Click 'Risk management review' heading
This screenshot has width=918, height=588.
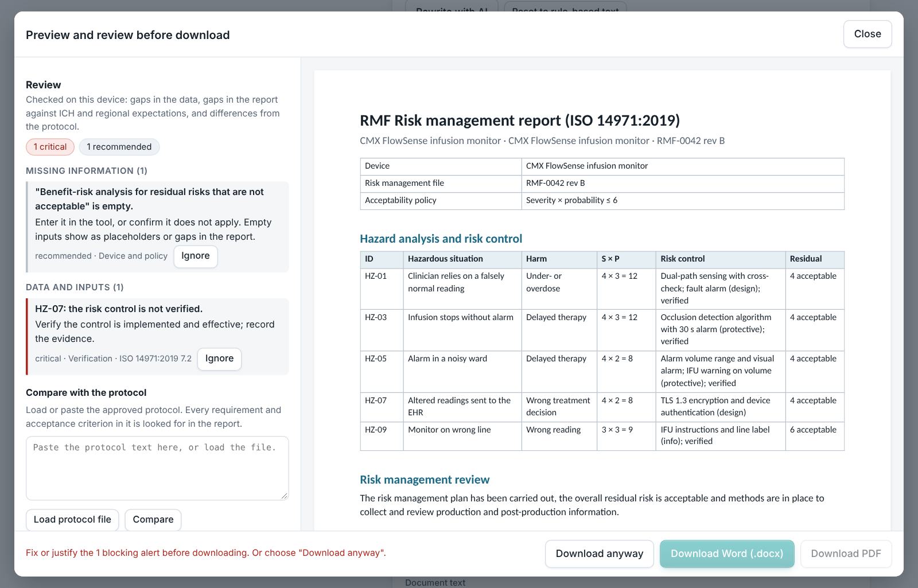click(x=425, y=480)
